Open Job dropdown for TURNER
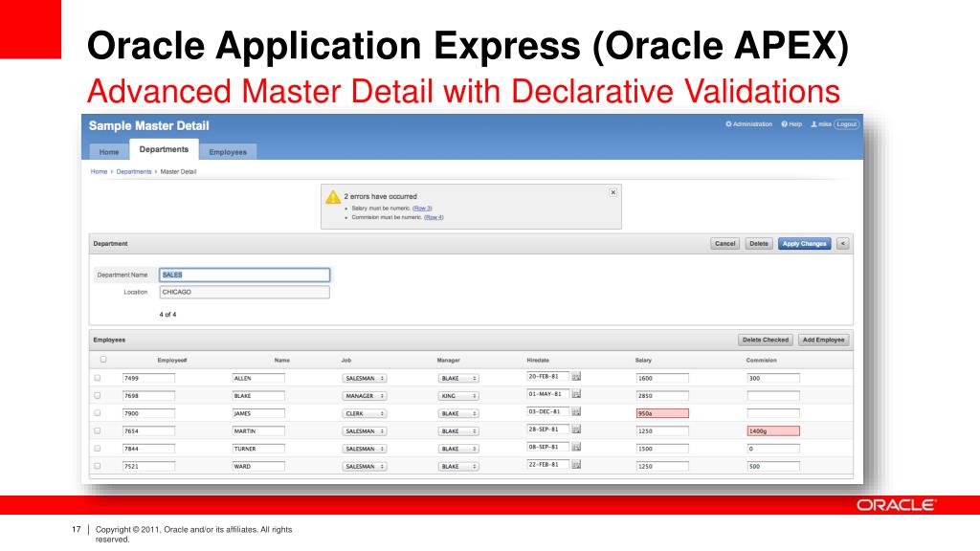Screen dimensions: 980x551 (x=365, y=449)
